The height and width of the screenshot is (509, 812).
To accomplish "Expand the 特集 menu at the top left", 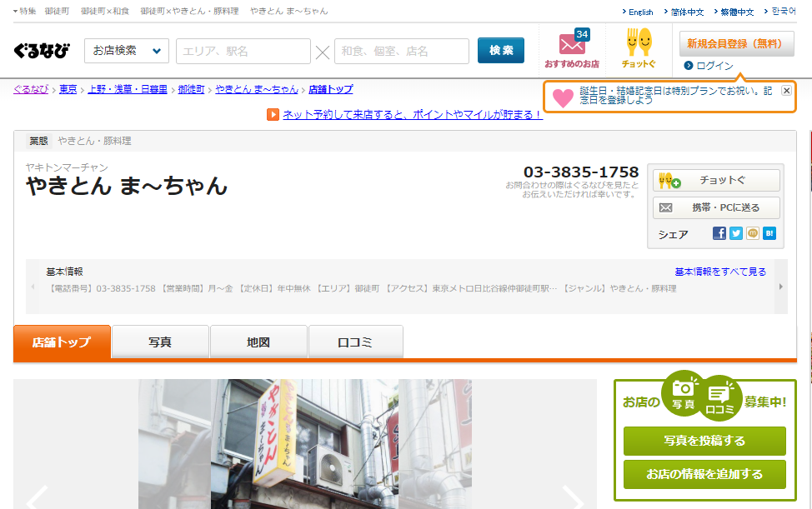I will (x=24, y=11).
